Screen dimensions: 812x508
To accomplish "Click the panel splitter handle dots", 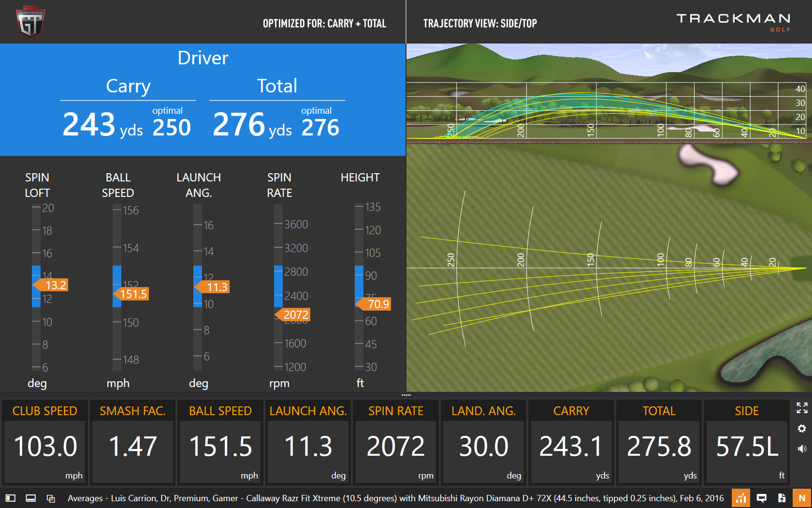I will point(406,395).
